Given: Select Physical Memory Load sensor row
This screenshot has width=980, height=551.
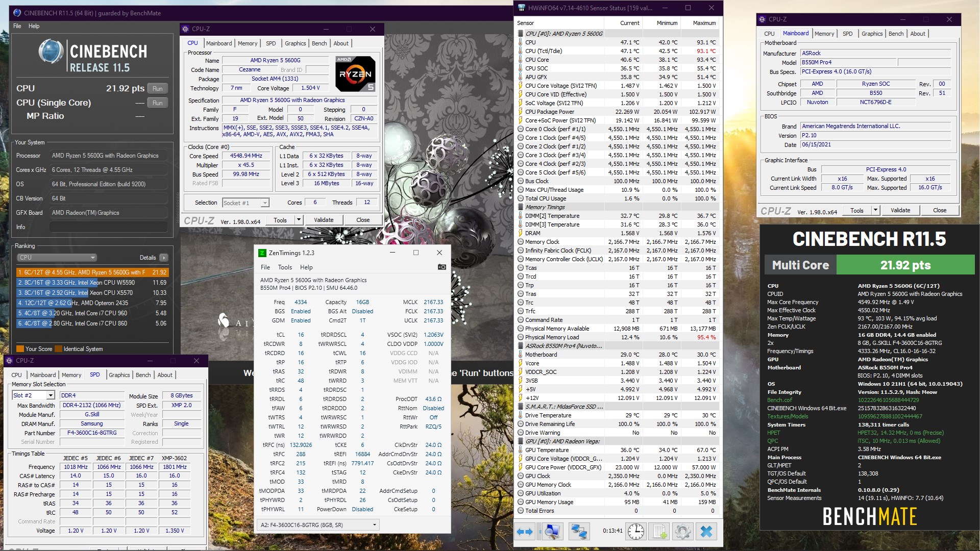Looking at the screenshot, I should [617, 337].
